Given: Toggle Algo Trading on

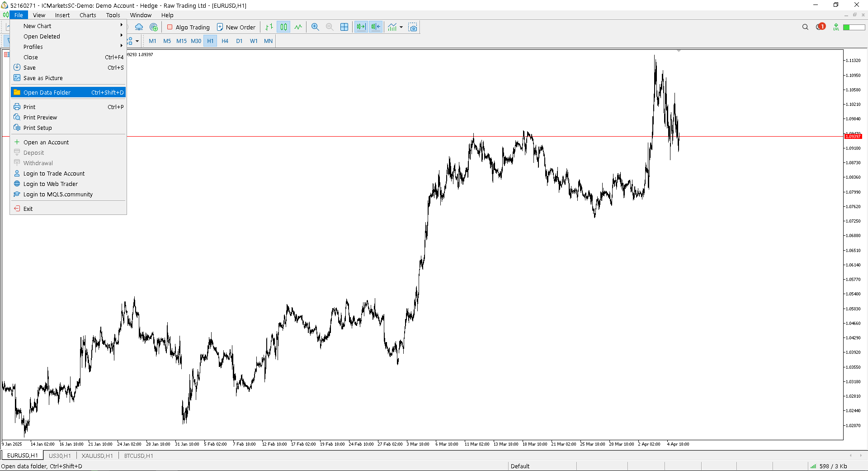Looking at the screenshot, I should pos(189,27).
